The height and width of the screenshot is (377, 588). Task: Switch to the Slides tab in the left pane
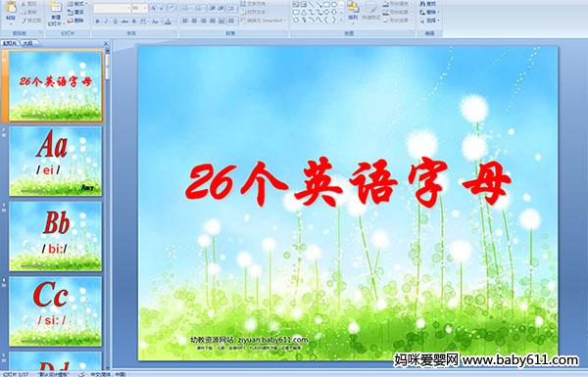[10, 43]
